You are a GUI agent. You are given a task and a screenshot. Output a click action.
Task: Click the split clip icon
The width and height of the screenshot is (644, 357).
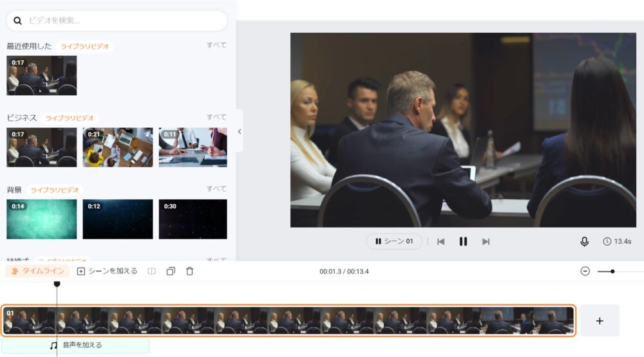(151, 271)
